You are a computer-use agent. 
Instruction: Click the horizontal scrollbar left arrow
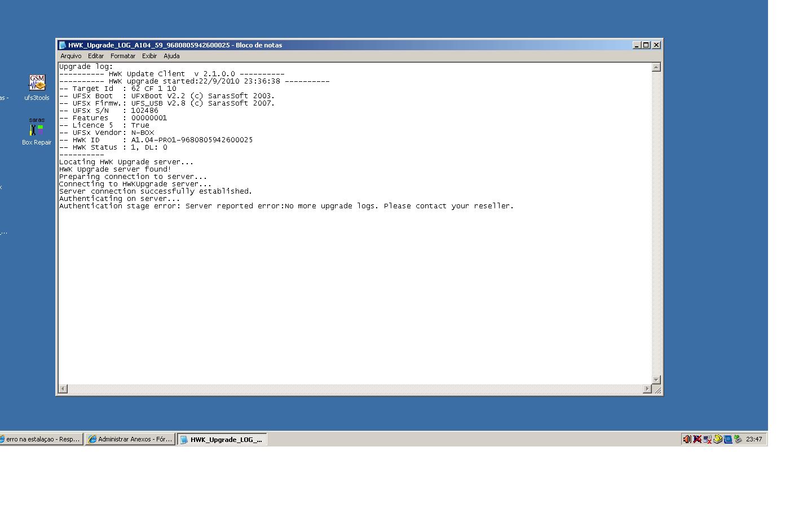click(63, 389)
